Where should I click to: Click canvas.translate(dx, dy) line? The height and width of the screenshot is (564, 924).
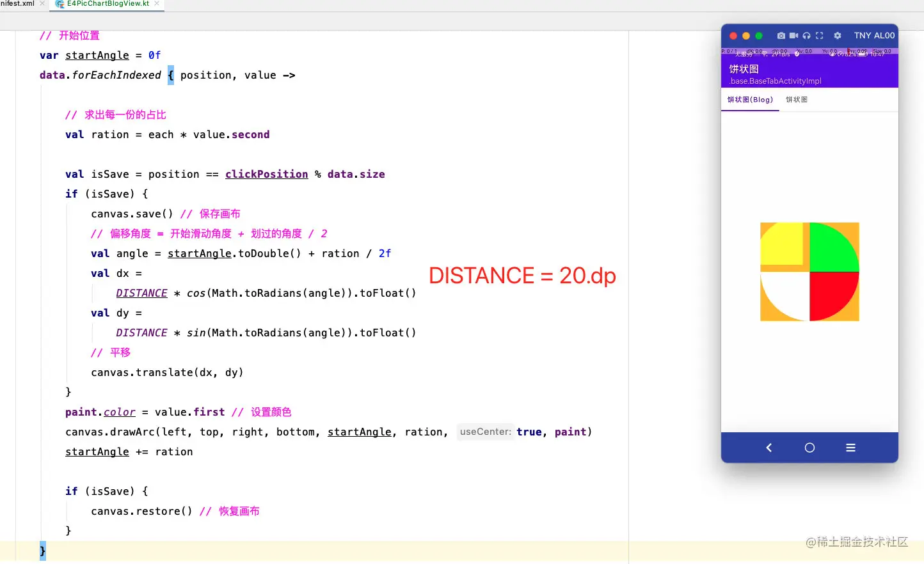(x=167, y=372)
